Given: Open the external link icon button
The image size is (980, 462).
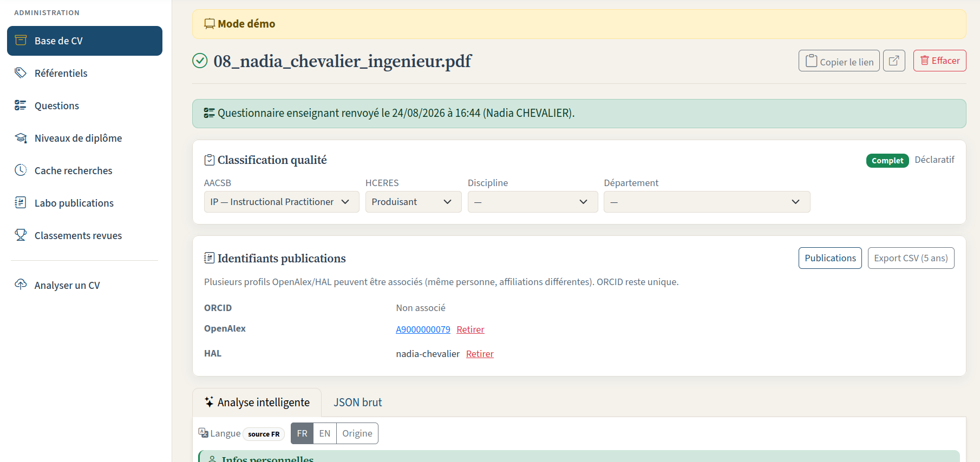Looking at the screenshot, I should (894, 61).
